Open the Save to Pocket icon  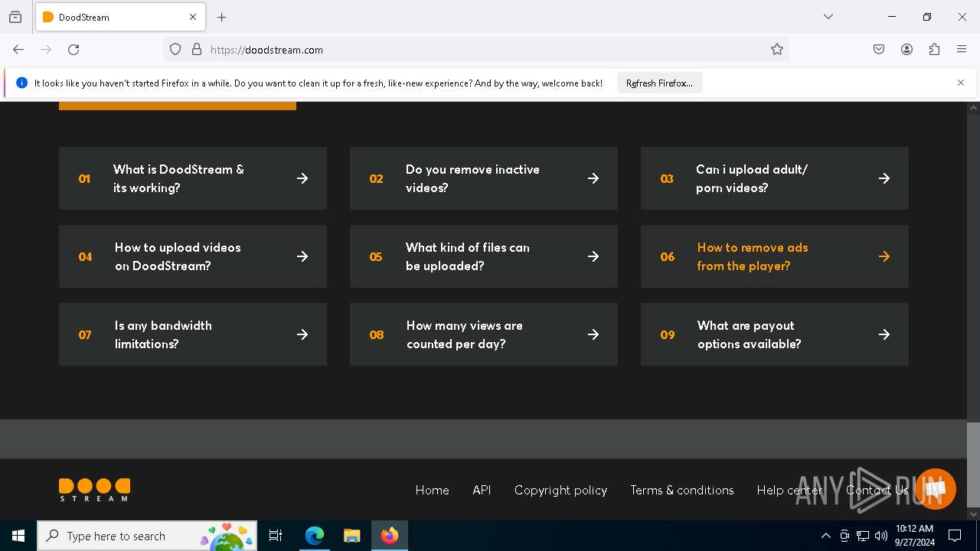click(x=879, y=50)
